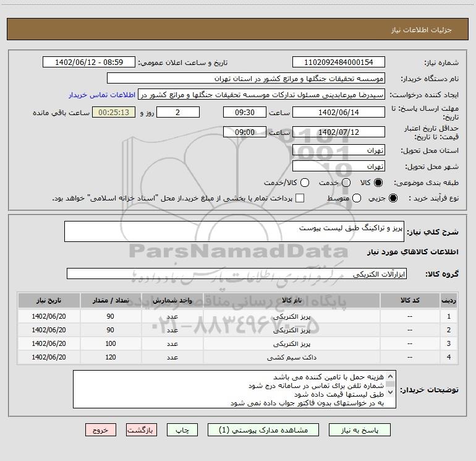The height and width of the screenshot is (461, 476).
Task: Click the page title جزئیات اطلاعات نیاز
Action: (421, 30)
